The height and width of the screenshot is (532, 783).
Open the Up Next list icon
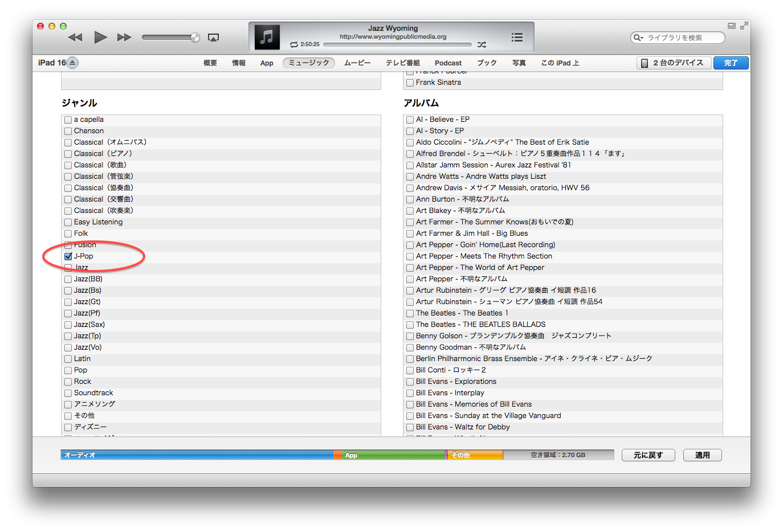[517, 37]
